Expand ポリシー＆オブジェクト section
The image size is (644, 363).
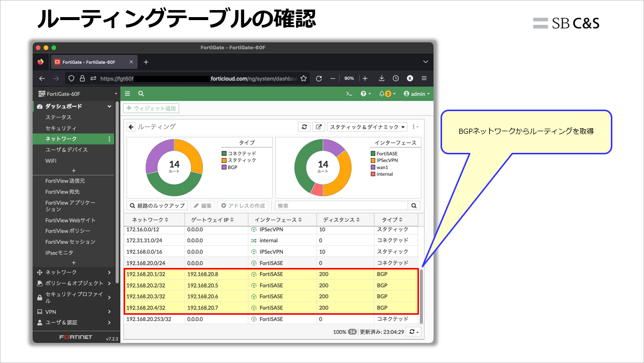(74, 283)
